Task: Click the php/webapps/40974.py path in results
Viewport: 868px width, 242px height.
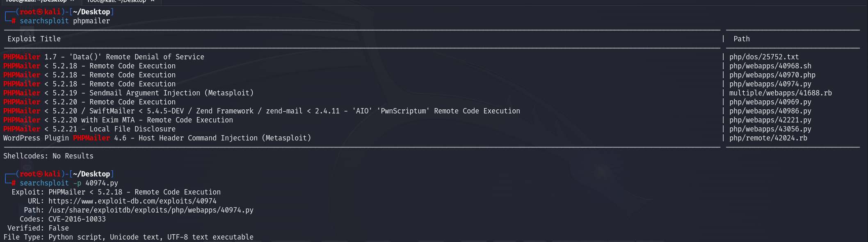Action: click(770, 84)
